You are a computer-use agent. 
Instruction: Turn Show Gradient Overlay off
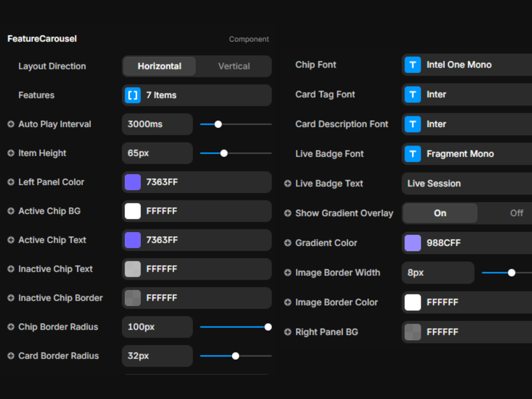[516, 213]
